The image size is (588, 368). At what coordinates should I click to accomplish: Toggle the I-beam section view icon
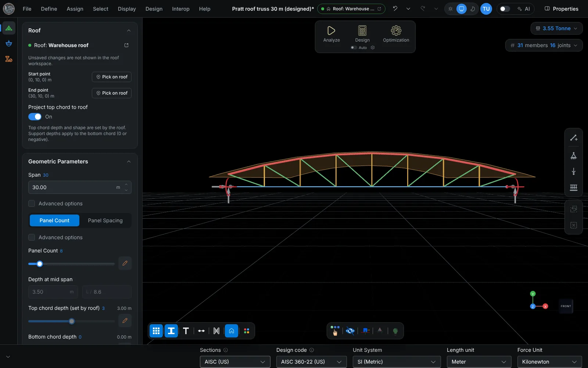[x=171, y=331]
